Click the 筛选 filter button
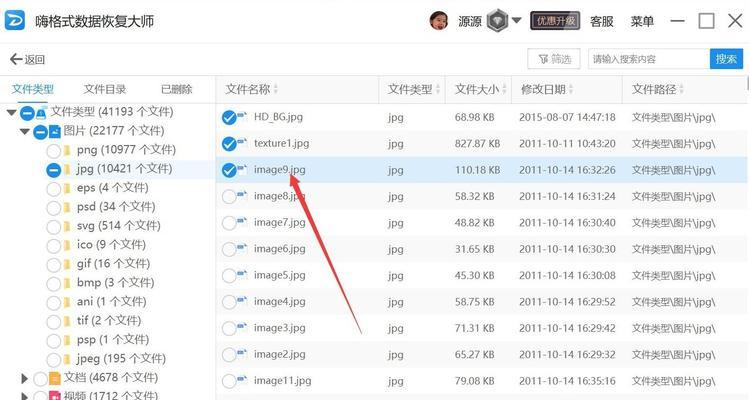Image resolution: width=749 pixels, height=400 pixels. click(x=554, y=59)
